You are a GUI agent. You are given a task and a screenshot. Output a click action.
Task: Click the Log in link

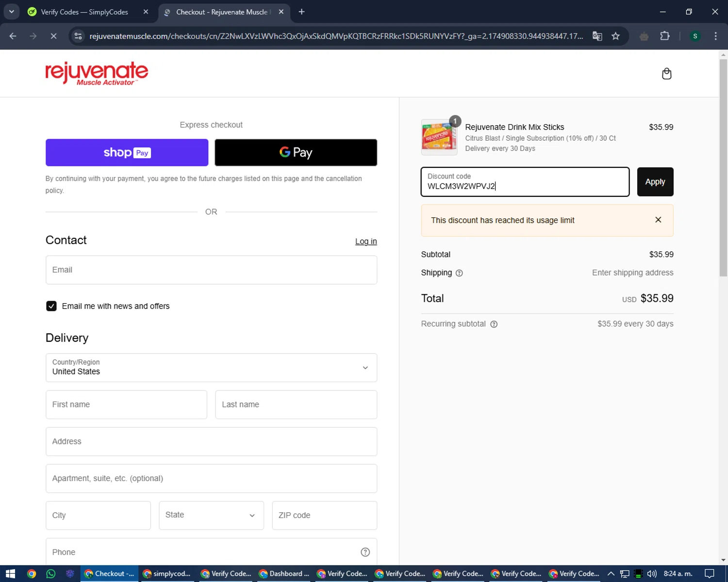pos(366,242)
